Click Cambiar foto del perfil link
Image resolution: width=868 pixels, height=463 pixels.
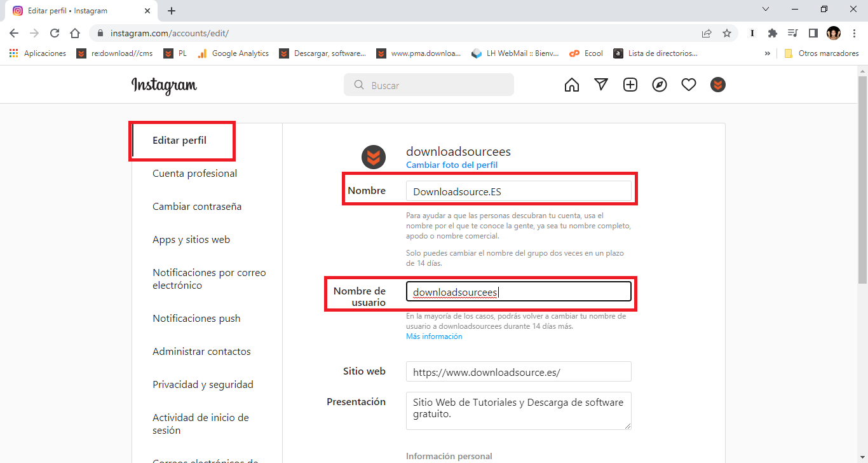point(452,165)
